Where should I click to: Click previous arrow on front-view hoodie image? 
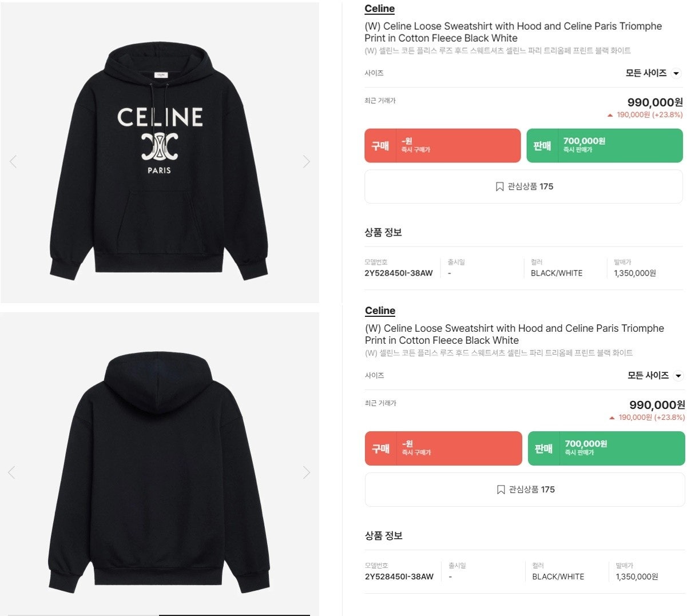coord(13,162)
